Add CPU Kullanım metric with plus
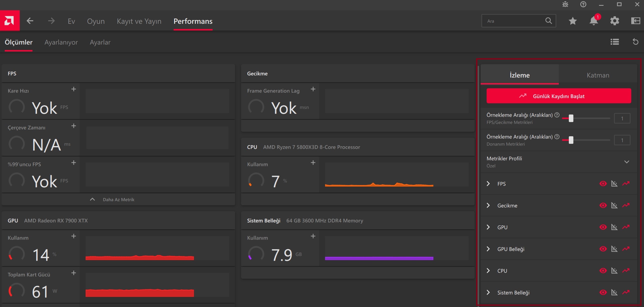This screenshot has height=307, width=644. (x=313, y=163)
